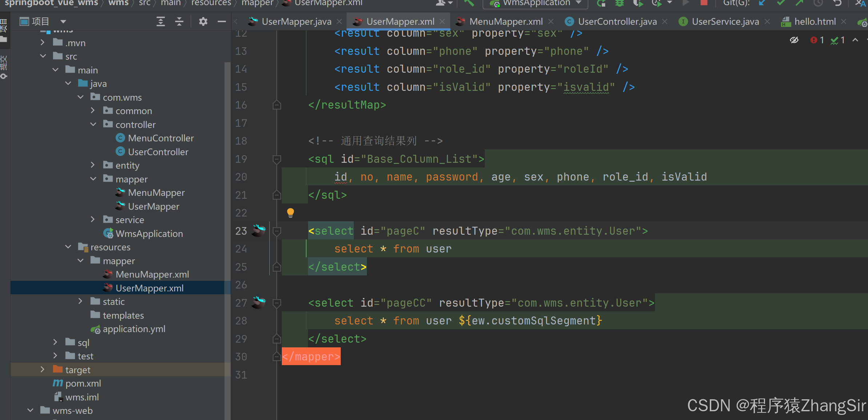868x420 pixels.
Task: Start debugging with the green bug icon
Action: coord(619,3)
